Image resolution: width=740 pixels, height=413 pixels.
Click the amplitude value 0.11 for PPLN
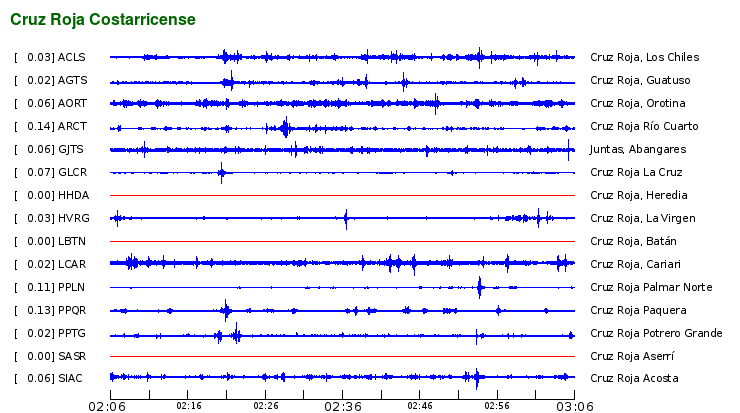tap(38, 287)
